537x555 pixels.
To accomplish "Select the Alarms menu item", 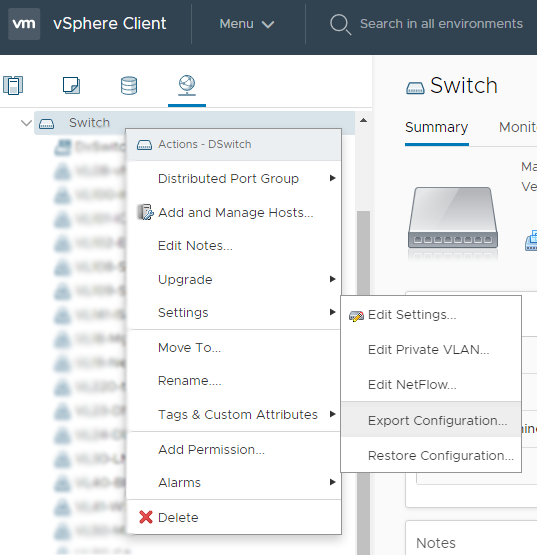I will coord(234,482).
